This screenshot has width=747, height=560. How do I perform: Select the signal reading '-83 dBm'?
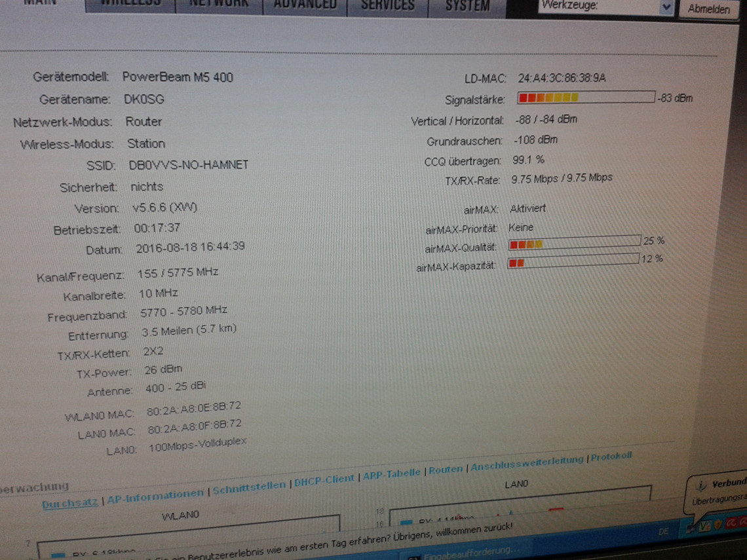[x=676, y=98]
